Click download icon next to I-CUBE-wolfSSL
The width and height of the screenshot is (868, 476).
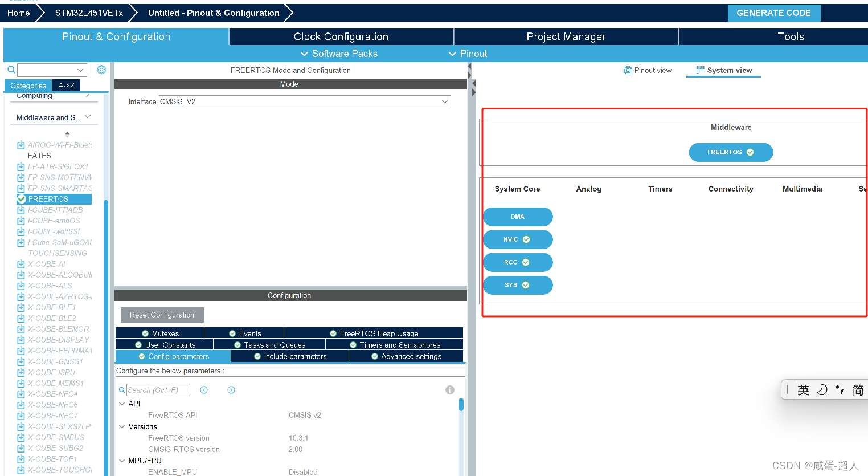point(21,231)
